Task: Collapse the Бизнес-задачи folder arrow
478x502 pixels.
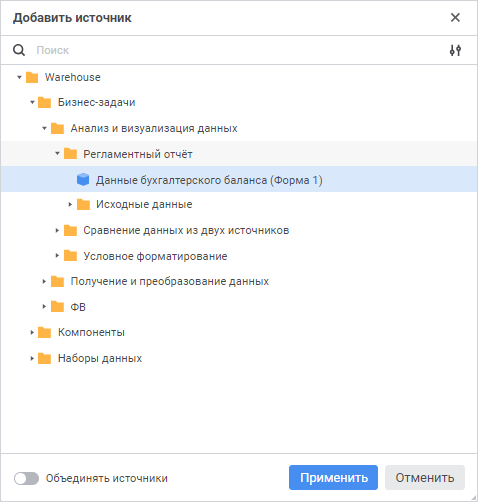Action: tap(32, 102)
